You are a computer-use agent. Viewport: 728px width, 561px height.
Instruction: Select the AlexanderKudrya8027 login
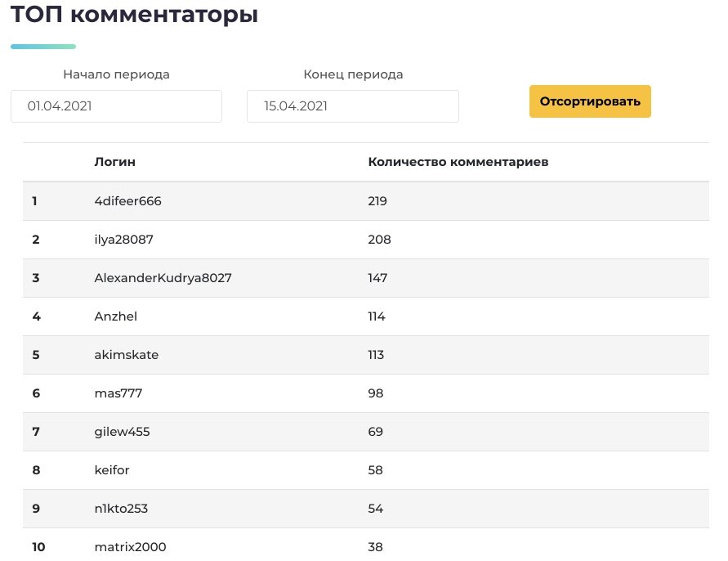[163, 278]
